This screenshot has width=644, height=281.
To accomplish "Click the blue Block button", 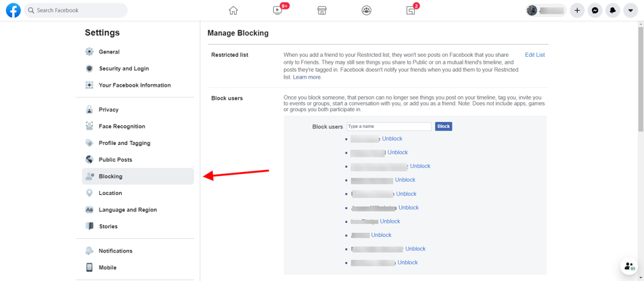I will point(444,127).
